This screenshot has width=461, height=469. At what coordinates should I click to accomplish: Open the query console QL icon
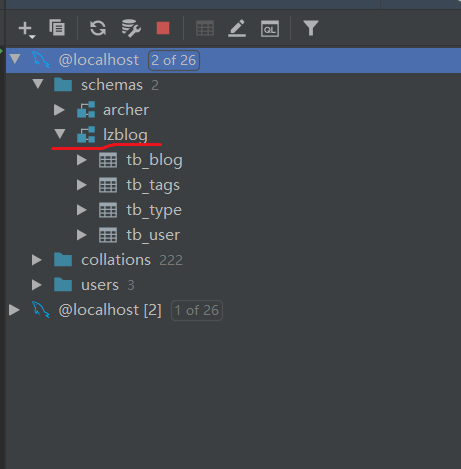pyautogui.click(x=270, y=29)
